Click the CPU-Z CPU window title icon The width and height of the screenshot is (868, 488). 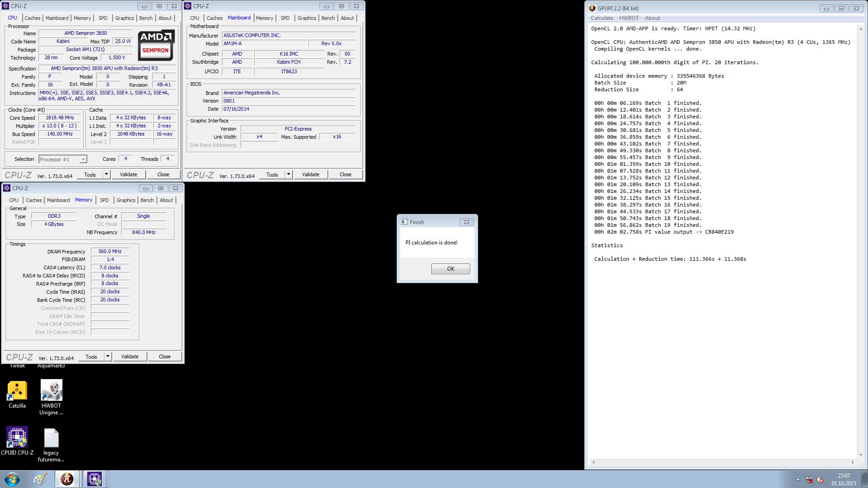pos(5,6)
